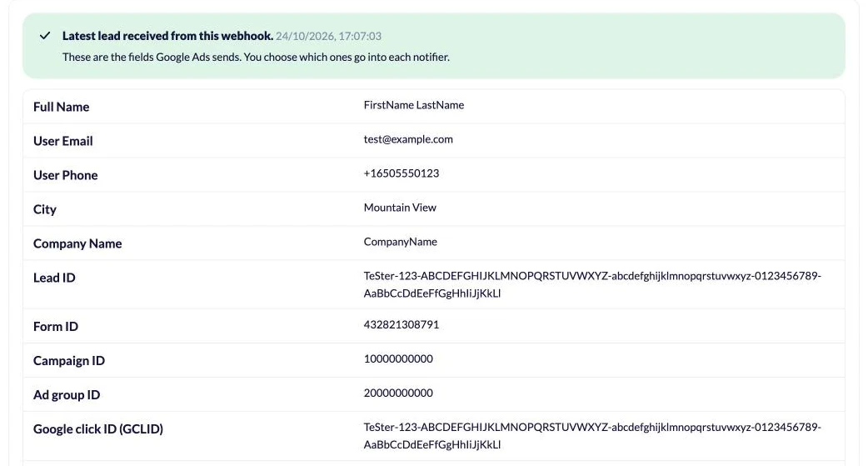Screen dimensions: 868x466
Task: Click the Lead ID value starting 'TeSter-123'
Action: click(592, 284)
